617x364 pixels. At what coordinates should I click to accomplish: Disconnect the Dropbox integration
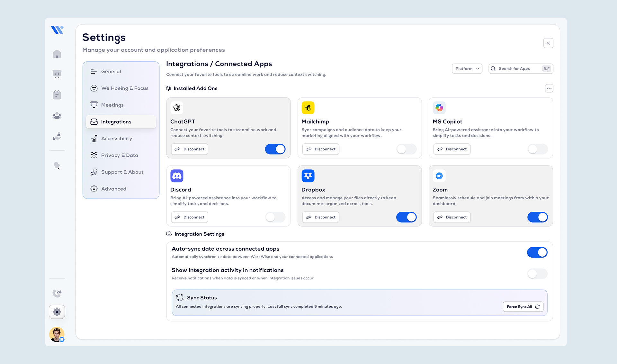coord(320,217)
